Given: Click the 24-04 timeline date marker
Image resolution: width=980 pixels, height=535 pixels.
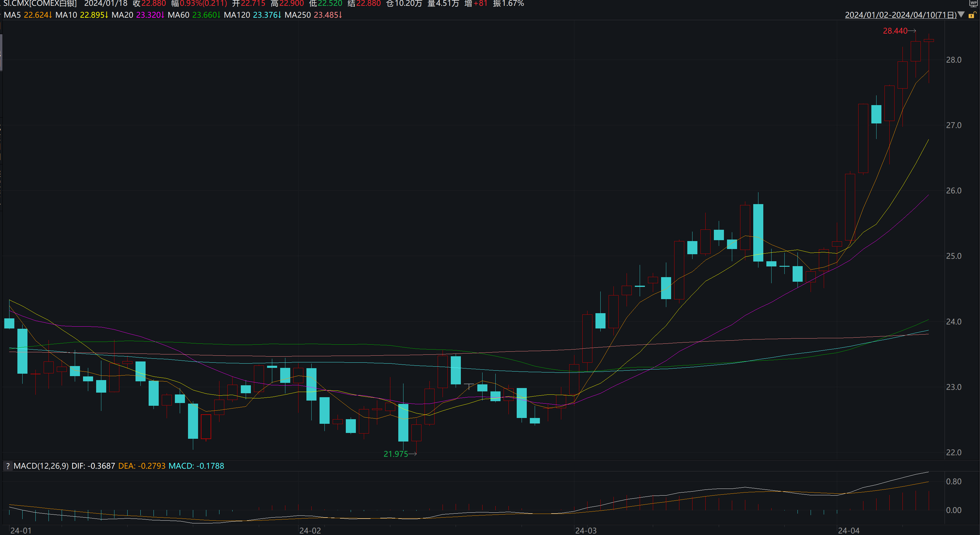Looking at the screenshot, I should [x=849, y=531].
